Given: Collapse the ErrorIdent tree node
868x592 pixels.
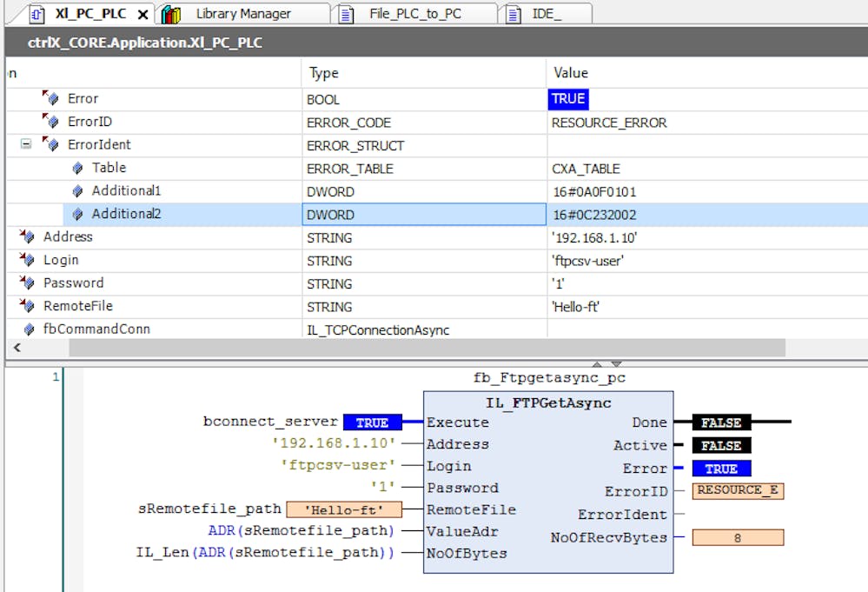Looking at the screenshot, I should pyautogui.click(x=26, y=145).
